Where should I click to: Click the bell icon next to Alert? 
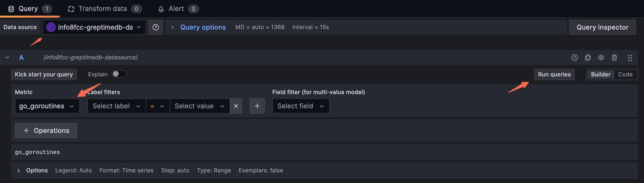tap(161, 9)
